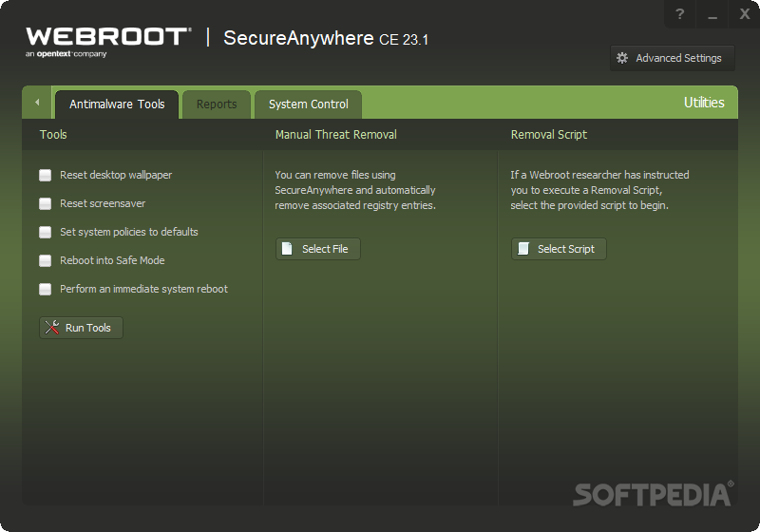Click the Manual Threat Removal heading
This screenshot has width=760, height=532.
pyautogui.click(x=336, y=135)
